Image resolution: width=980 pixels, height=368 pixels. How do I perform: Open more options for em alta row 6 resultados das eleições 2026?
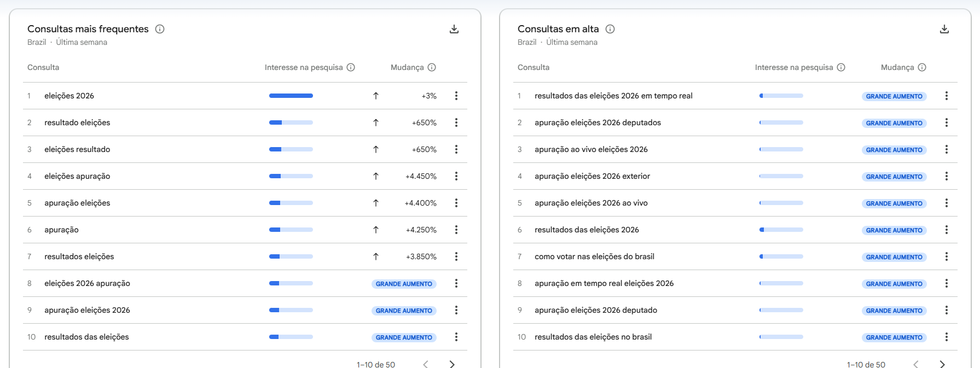click(947, 230)
